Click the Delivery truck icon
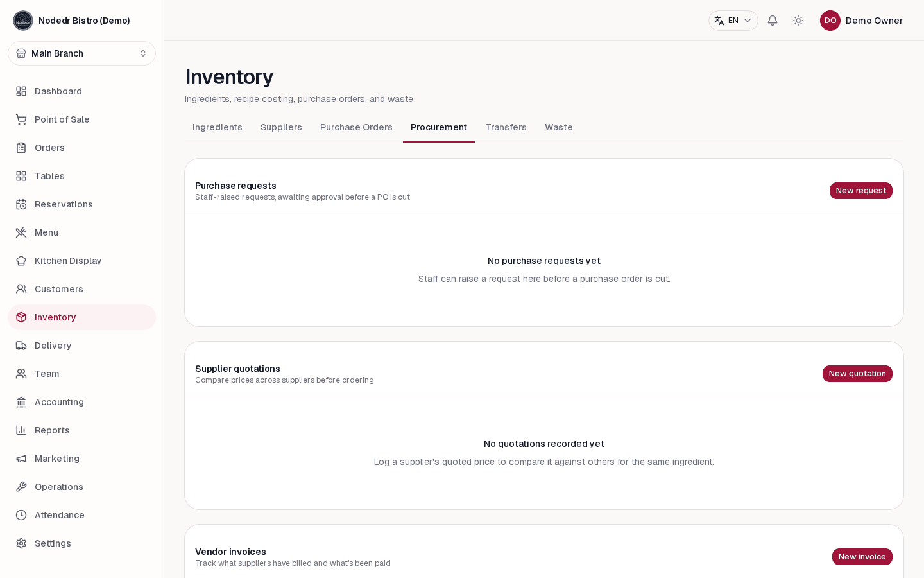The height and width of the screenshot is (578, 924). 21,346
